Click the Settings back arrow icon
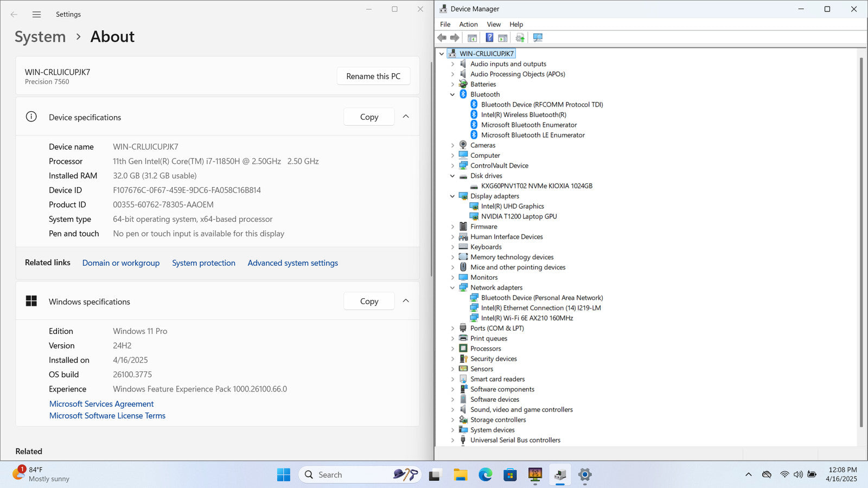Screen dimensions: 868x488 (14, 15)
